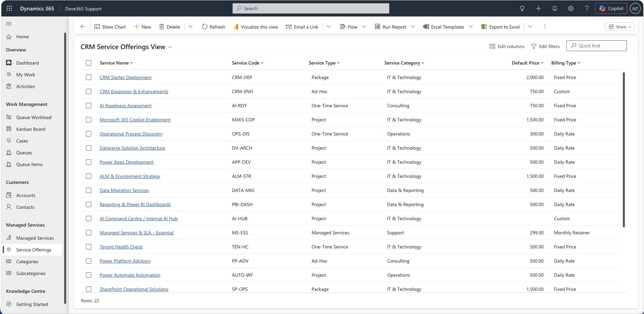This screenshot has width=644, height=314.
Task: Sort by Service Name column header
Action: click(x=116, y=63)
